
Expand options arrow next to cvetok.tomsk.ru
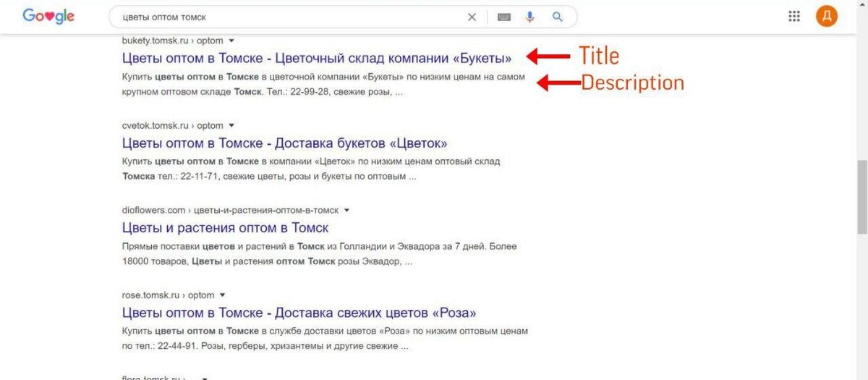(x=231, y=125)
